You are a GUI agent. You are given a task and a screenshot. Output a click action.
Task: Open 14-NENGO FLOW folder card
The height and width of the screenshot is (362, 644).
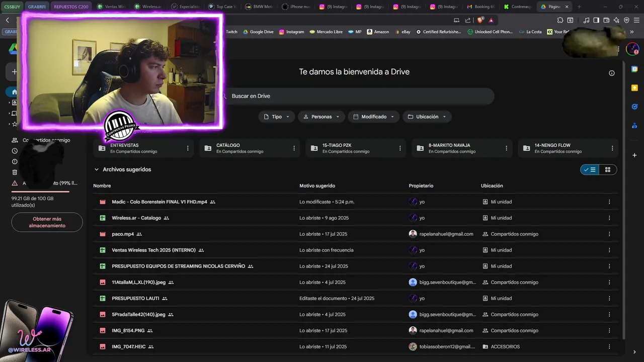(568, 148)
